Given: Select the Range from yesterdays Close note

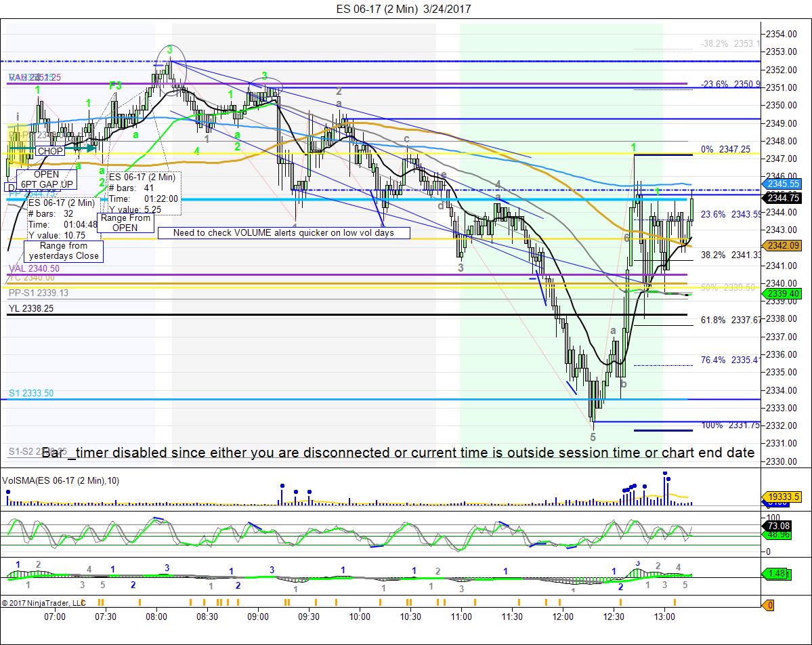Looking at the screenshot, I should click(x=64, y=251).
